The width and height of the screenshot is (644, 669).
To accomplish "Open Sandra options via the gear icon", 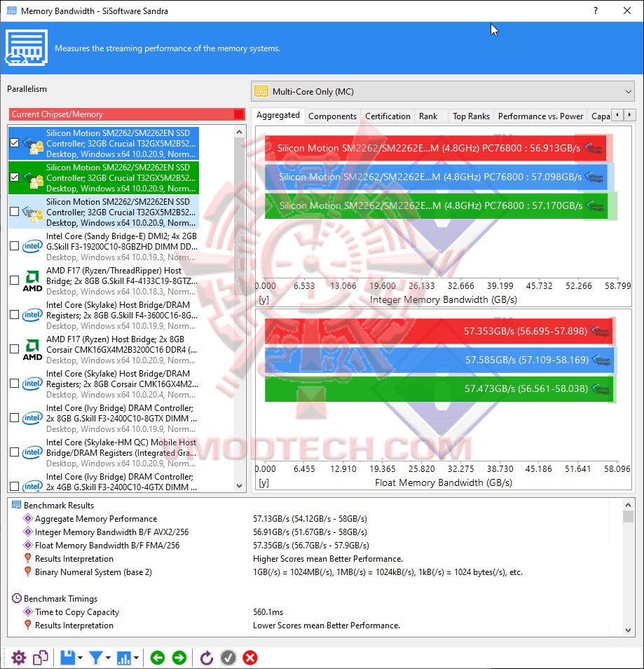I will [x=18, y=658].
